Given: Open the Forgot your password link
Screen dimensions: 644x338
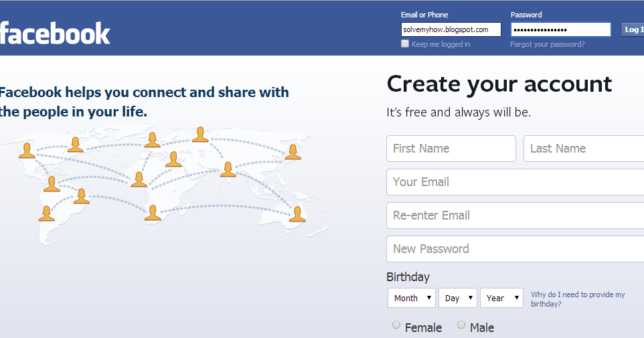Looking at the screenshot, I should 548,44.
